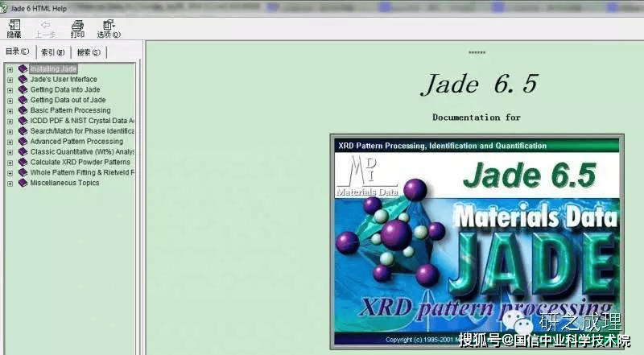Select the Getting Data out of Jade topic

(68, 100)
